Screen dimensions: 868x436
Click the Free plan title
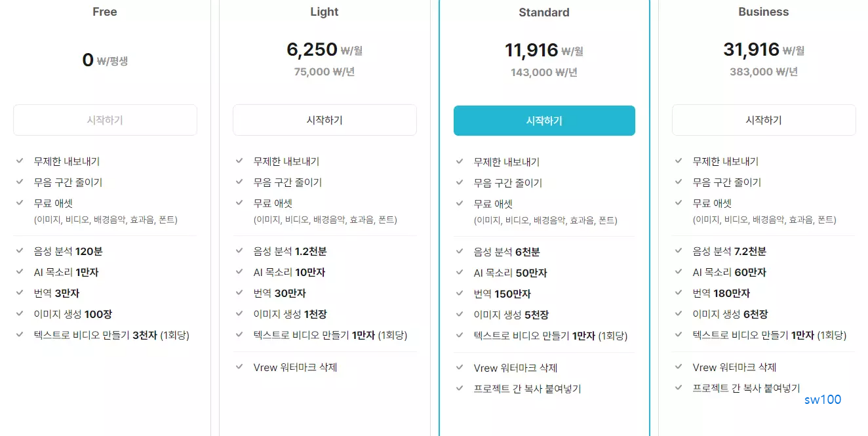point(104,11)
